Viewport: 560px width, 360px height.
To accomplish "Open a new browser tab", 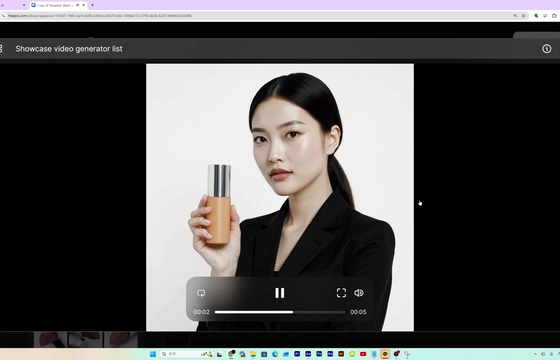I will coord(92,5).
